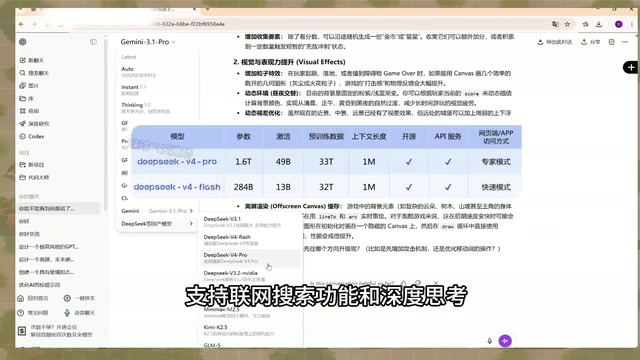Click the '1.6T' parameter value cell

tap(243, 162)
